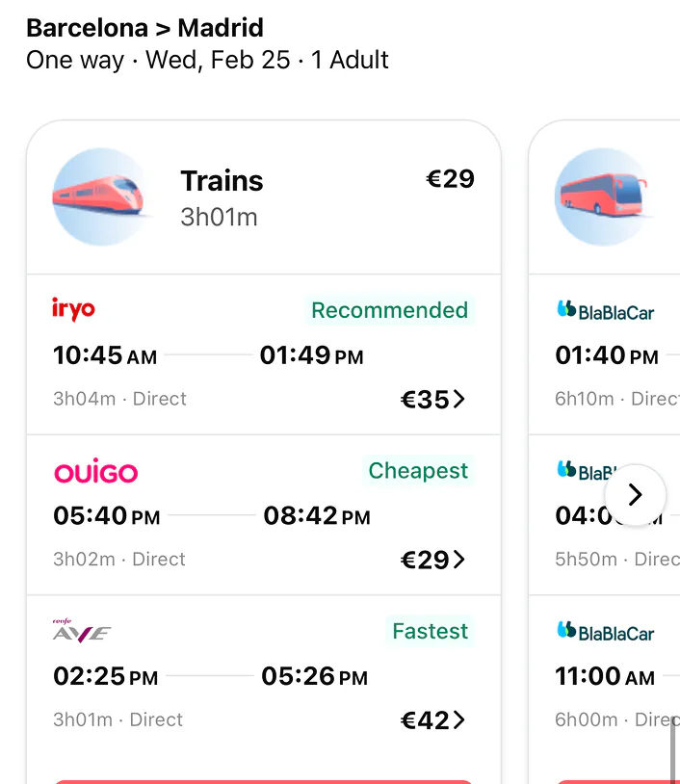Select the iryo operator logo
Screen dimensions: 680x784
[x=71, y=310]
